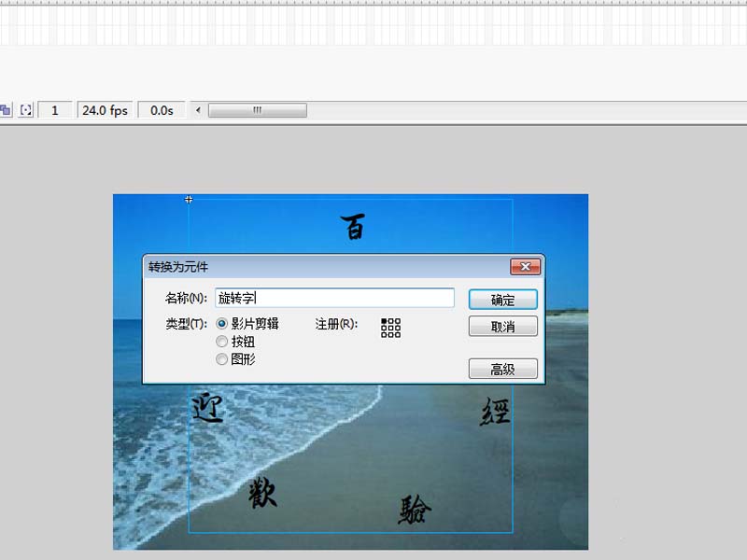Screen dimensions: 747x560
Task: Click the 名称 name input field
Action: click(334, 298)
